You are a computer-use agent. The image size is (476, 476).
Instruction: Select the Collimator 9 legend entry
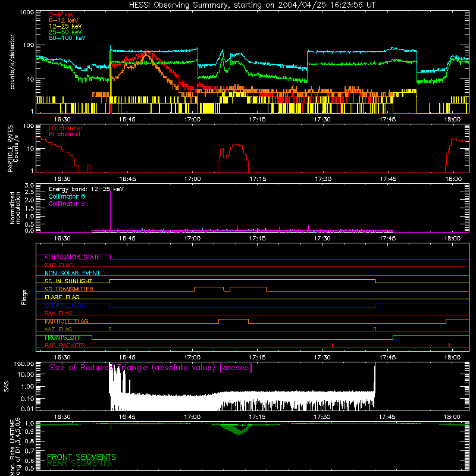click(67, 203)
